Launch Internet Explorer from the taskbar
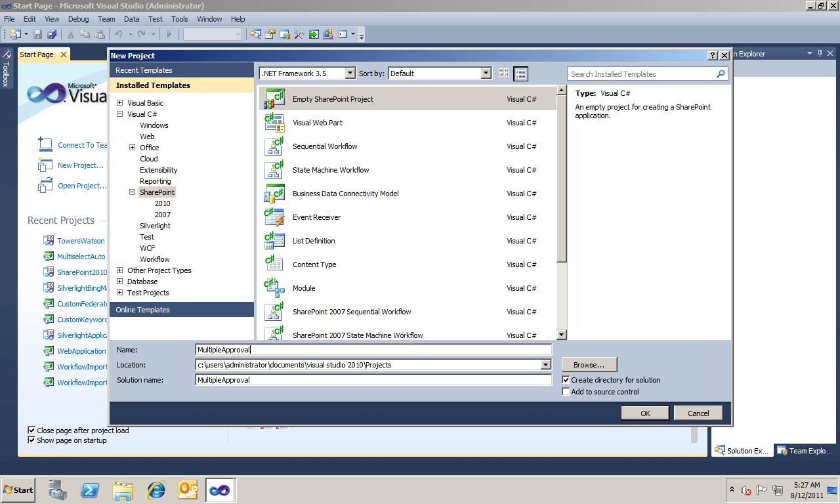 [156, 490]
